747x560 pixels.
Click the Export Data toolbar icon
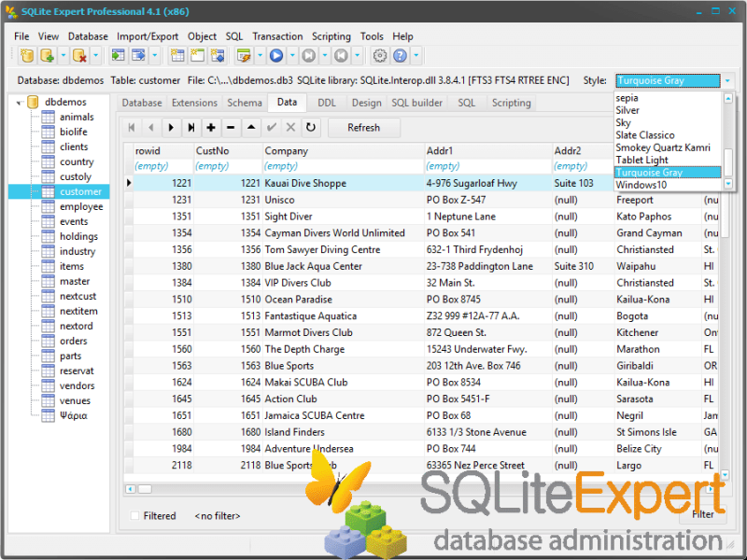click(x=138, y=56)
